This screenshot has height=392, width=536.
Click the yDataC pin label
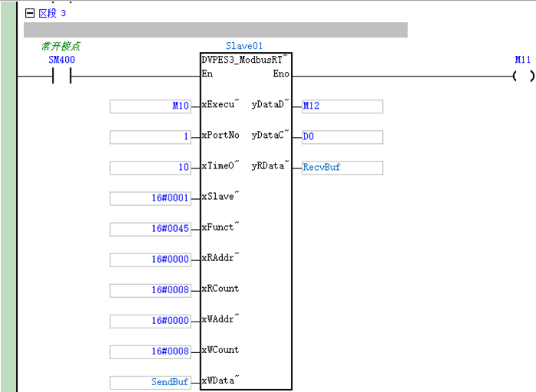tap(270, 135)
